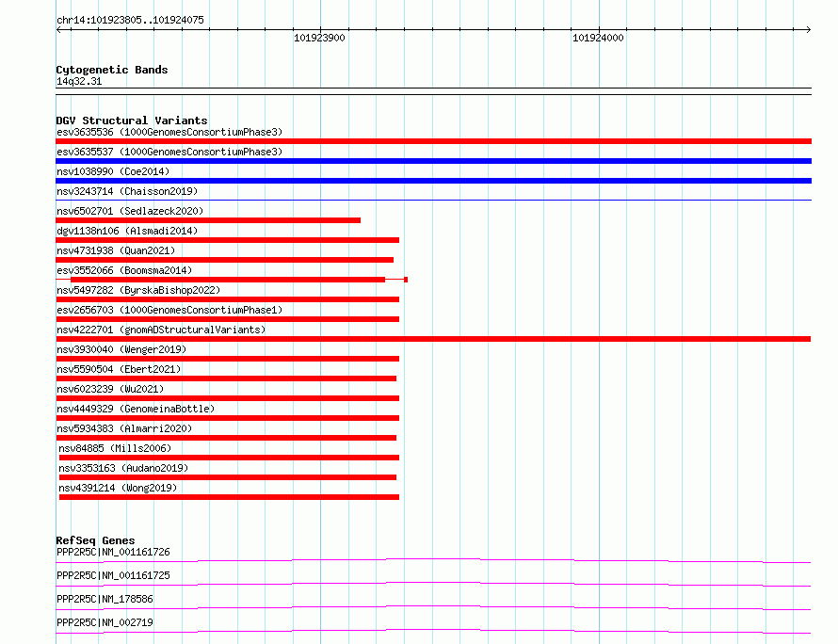
Task: Open variant nsv3243714 (Chaisson2019)
Action: (127, 191)
